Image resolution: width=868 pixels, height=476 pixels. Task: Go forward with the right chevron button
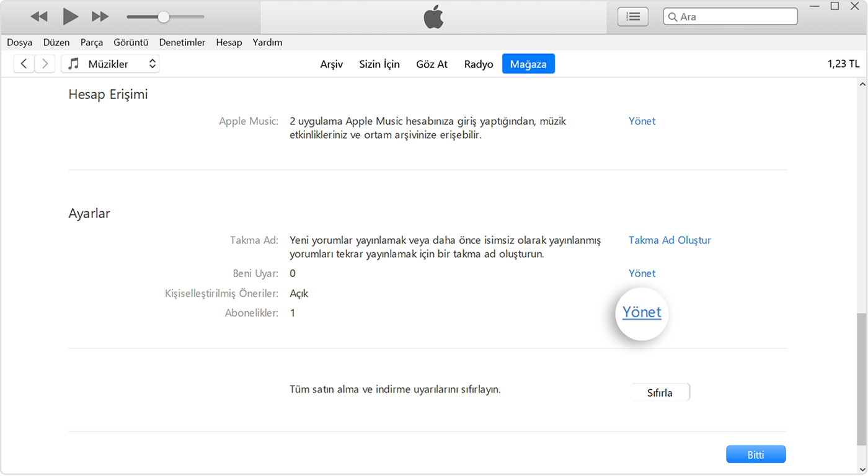click(x=45, y=64)
